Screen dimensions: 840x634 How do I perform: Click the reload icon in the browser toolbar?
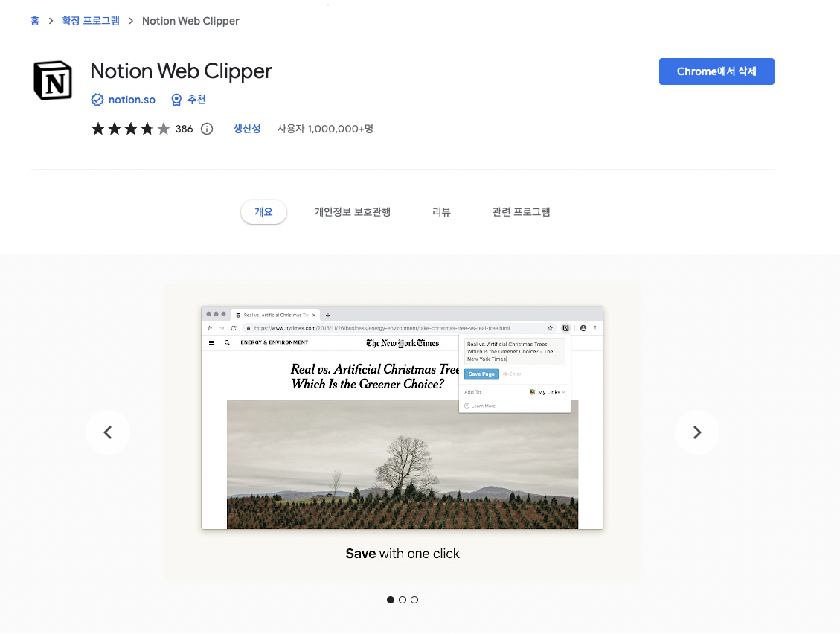[x=233, y=329]
